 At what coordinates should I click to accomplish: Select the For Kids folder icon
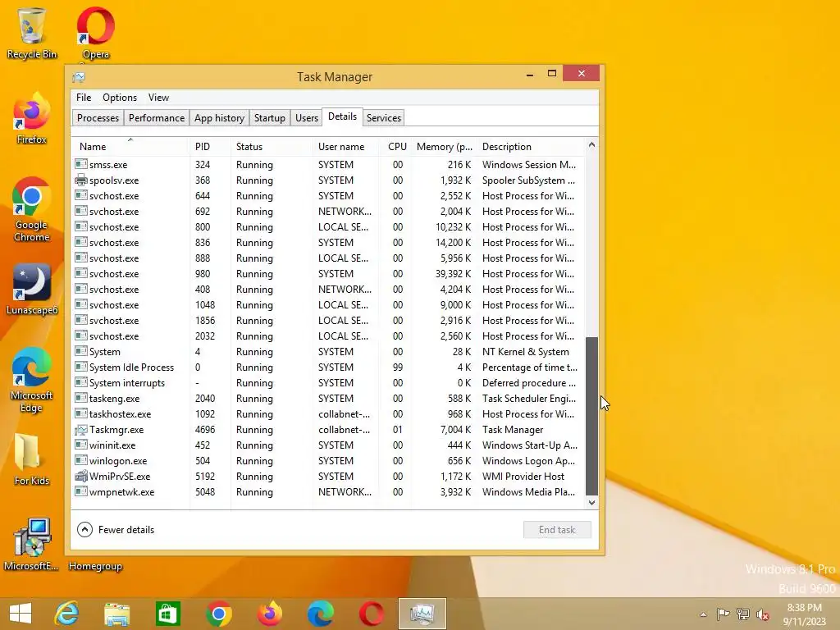(x=32, y=459)
